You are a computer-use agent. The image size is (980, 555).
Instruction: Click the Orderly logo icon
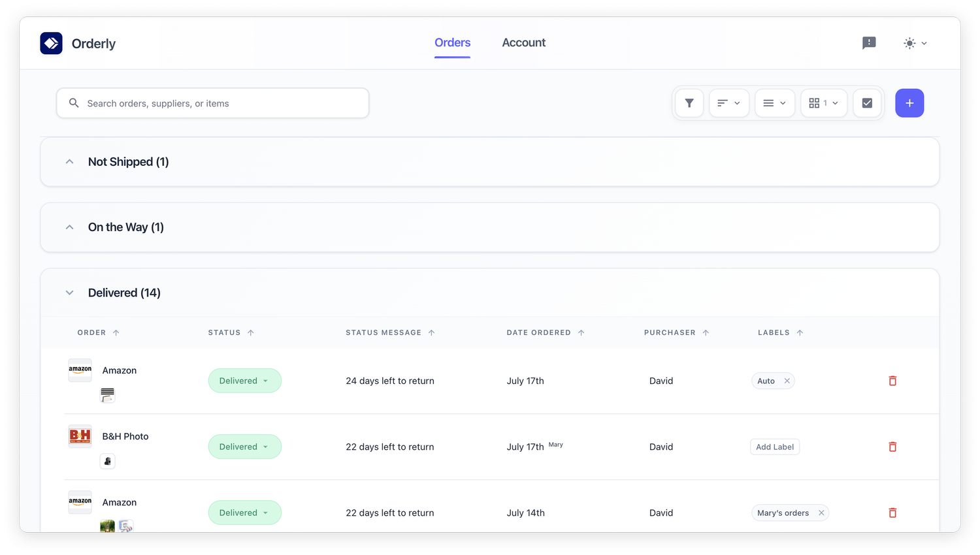pos(51,43)
